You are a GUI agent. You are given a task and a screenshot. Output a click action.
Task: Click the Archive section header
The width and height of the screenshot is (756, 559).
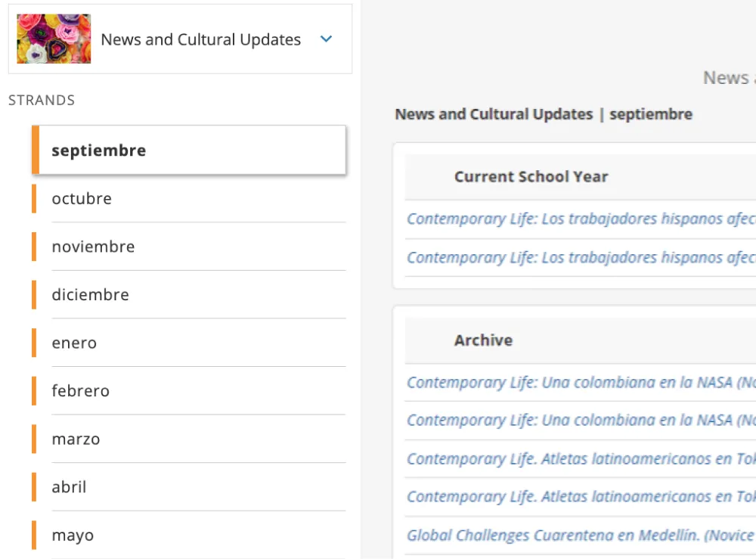(483, 340)
